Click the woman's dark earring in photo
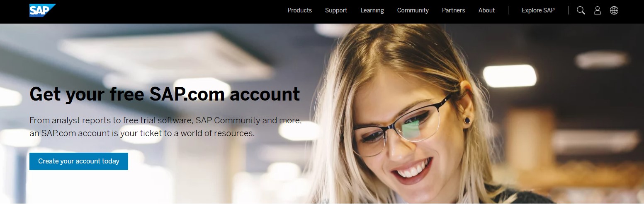This screenshot has height=204, width=644. 467,120
